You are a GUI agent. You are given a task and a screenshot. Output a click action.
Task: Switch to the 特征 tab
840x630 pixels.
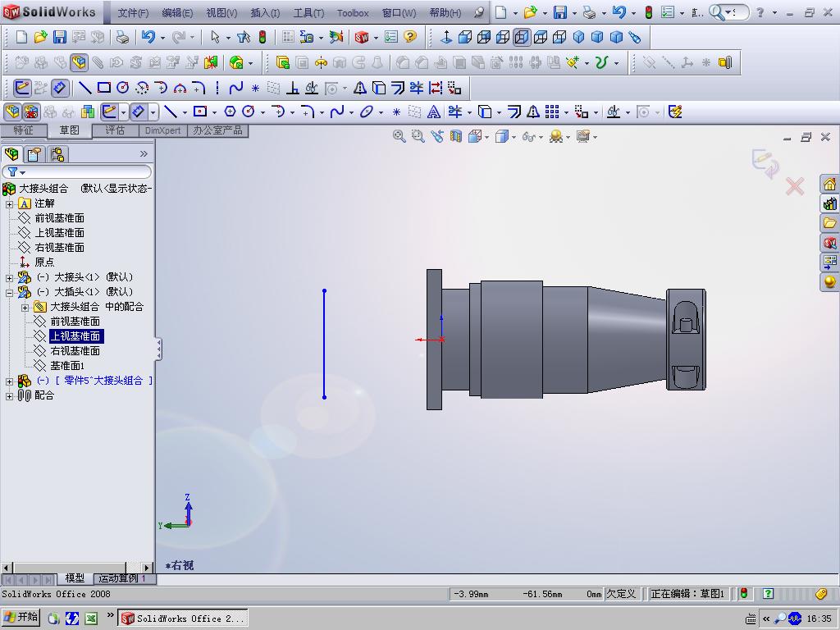[23, 130]
